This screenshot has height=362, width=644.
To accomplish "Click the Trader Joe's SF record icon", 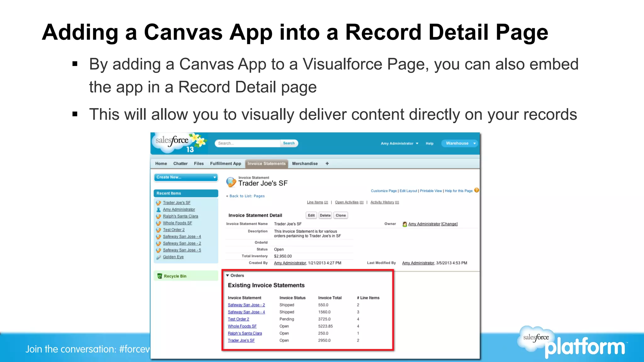I will [x=231, y=182].
